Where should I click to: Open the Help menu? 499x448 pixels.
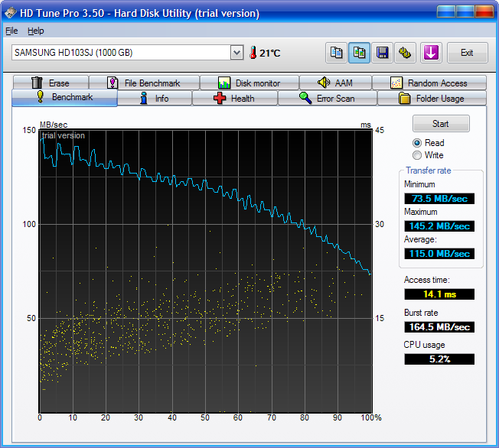pos(36,31)
